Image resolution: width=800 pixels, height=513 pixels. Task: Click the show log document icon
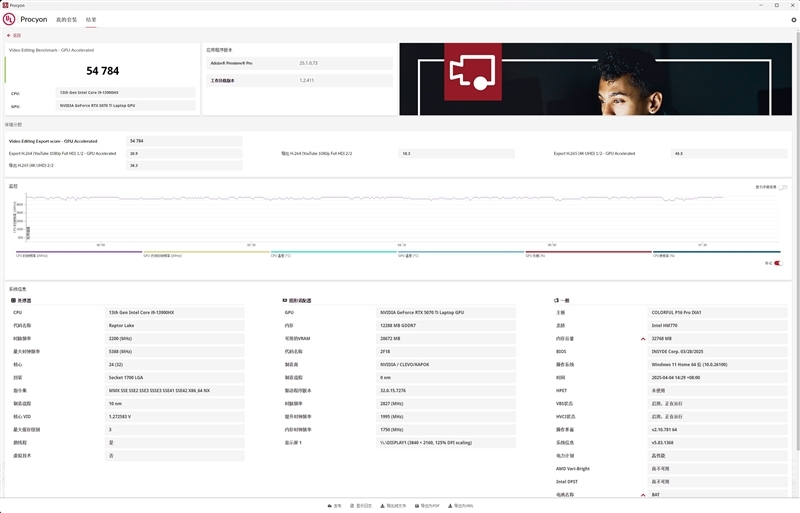pos(352,506)
